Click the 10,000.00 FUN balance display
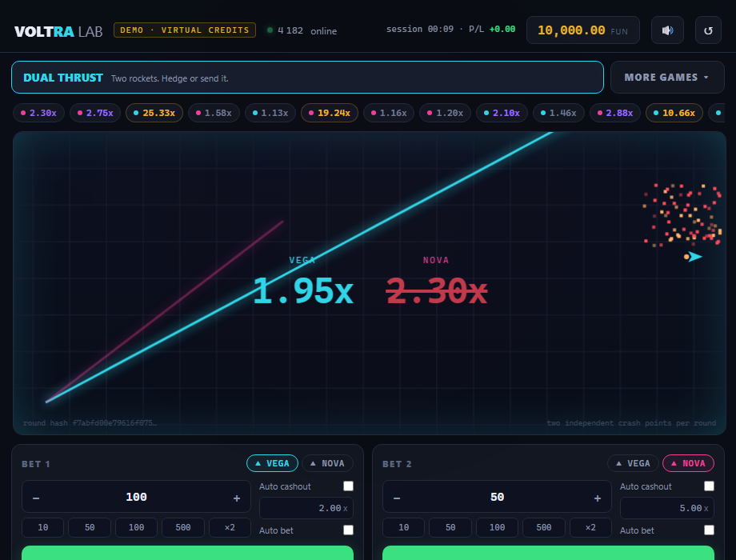Screen dimensions: 736x560 (583, 30)
